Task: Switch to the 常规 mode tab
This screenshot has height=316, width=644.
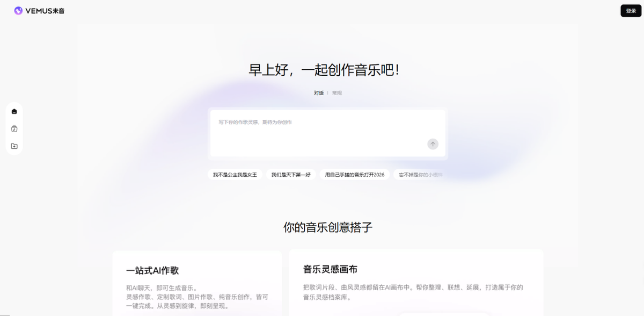Action: 336,93
